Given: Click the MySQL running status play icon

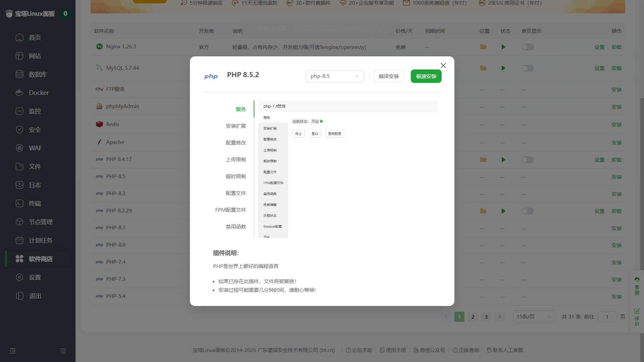Looking at the screenshot, I should tap(503, 68).
